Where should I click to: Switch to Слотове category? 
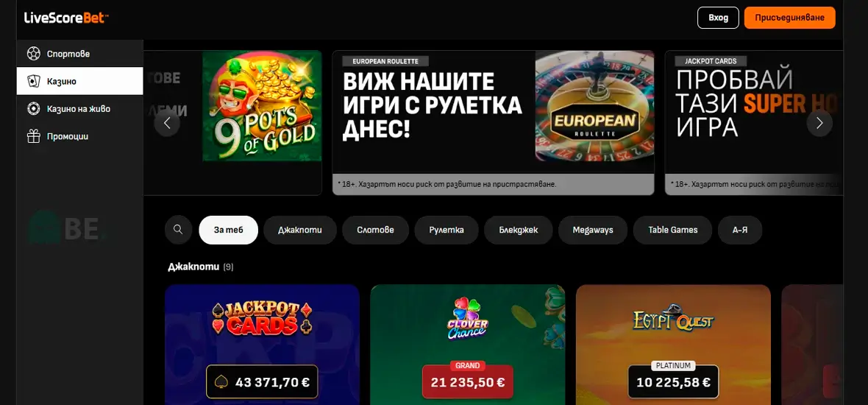point(375,230)
